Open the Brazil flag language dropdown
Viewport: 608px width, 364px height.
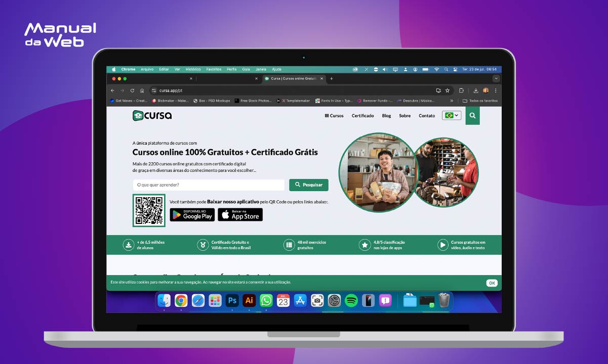(452, 115)
